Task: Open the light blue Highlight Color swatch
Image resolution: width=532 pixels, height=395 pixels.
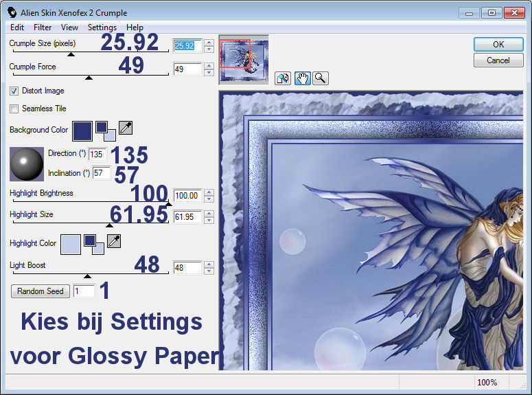Action: [x=71, y=244]
